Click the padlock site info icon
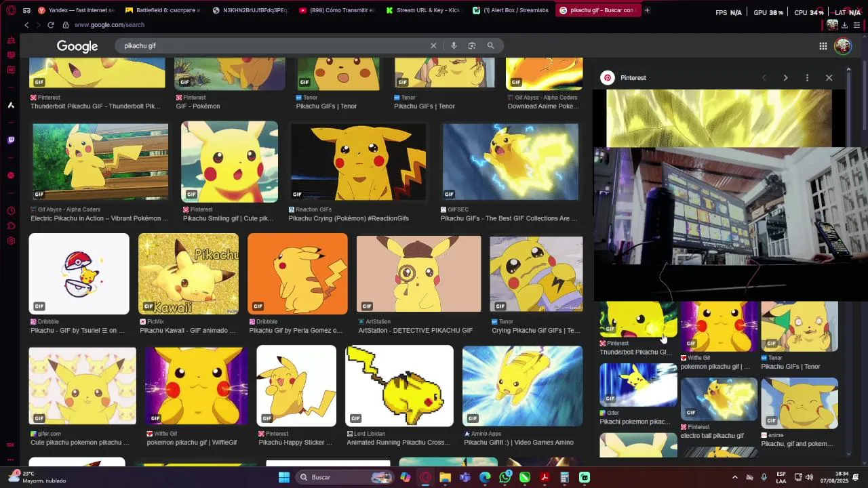 66,25
